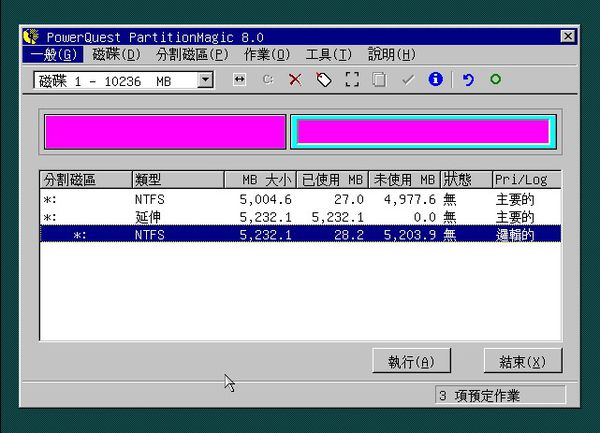Click the red X delete partition icon

[295, 80]
